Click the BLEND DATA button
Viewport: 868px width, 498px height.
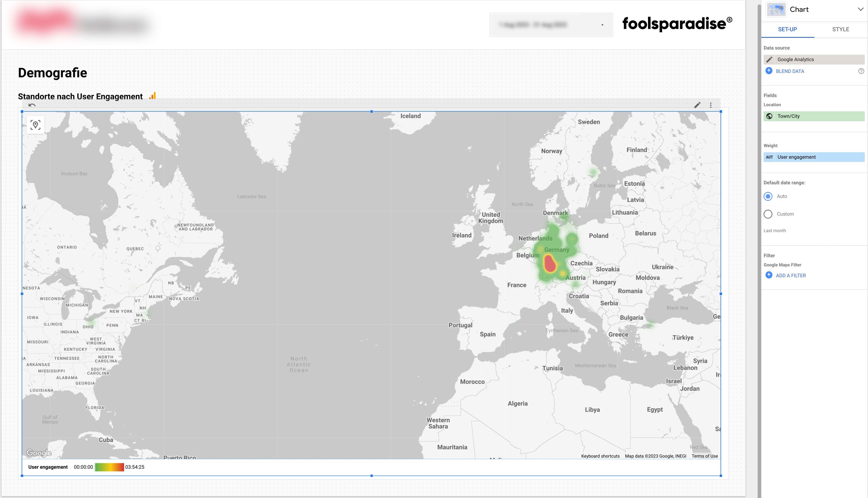click(x=789, y=71)
